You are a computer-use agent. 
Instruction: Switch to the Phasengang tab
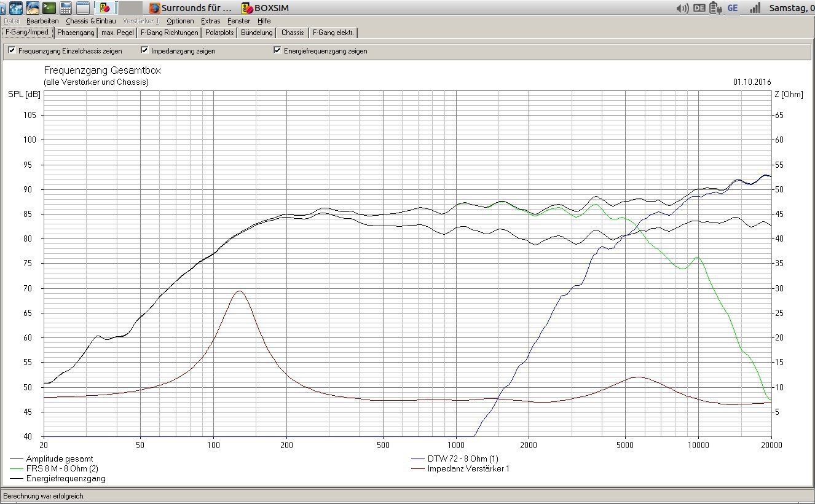[x=76, y=33]
